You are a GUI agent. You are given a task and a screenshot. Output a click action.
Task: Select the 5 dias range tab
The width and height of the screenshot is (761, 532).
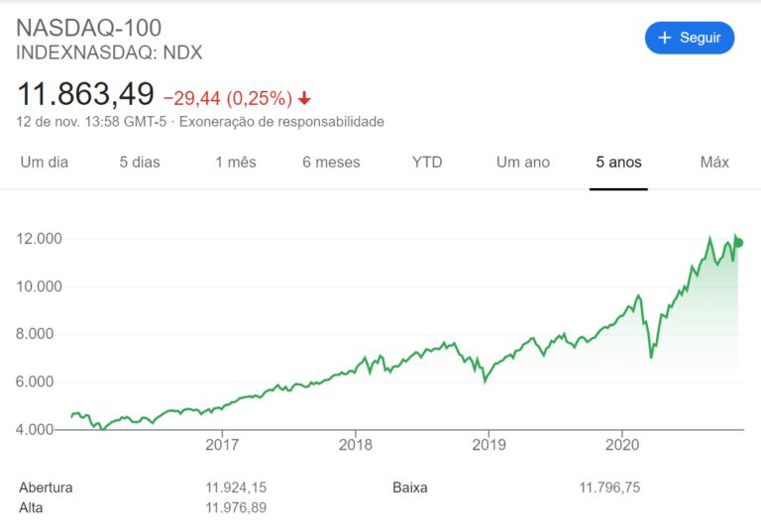[140, 161]
